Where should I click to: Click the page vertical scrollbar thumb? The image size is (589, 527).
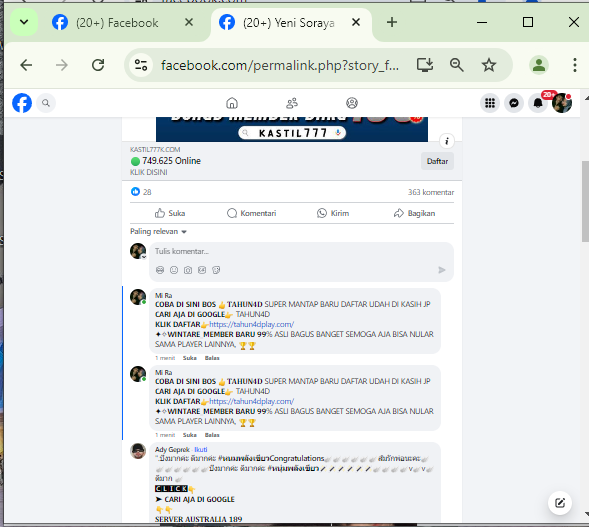pyautogui.click(x=585, y=201)
